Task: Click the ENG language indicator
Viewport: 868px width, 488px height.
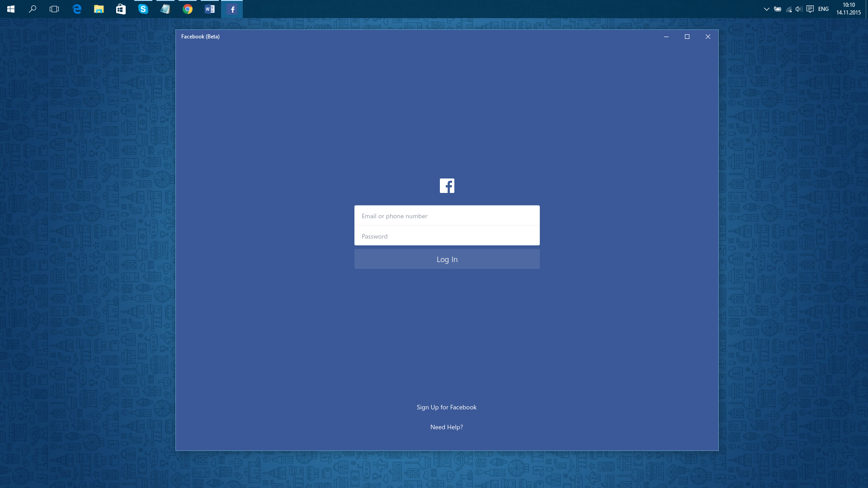Action: pyautogui.click(x=823, y=9)
